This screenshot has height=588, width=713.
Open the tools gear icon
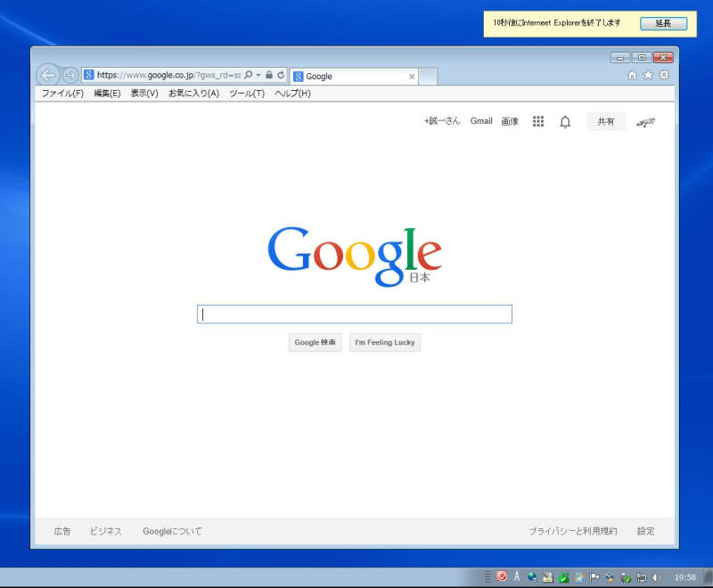pyautogui.click(x=664, y=75)
